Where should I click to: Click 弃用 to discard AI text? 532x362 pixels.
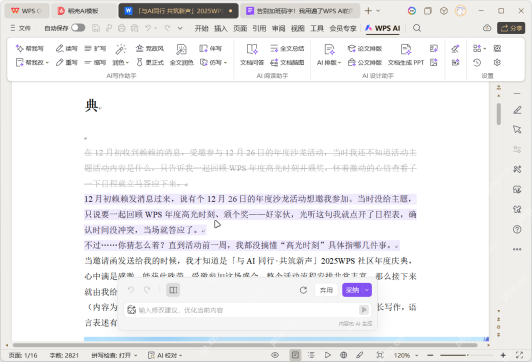tap(326, 290)
